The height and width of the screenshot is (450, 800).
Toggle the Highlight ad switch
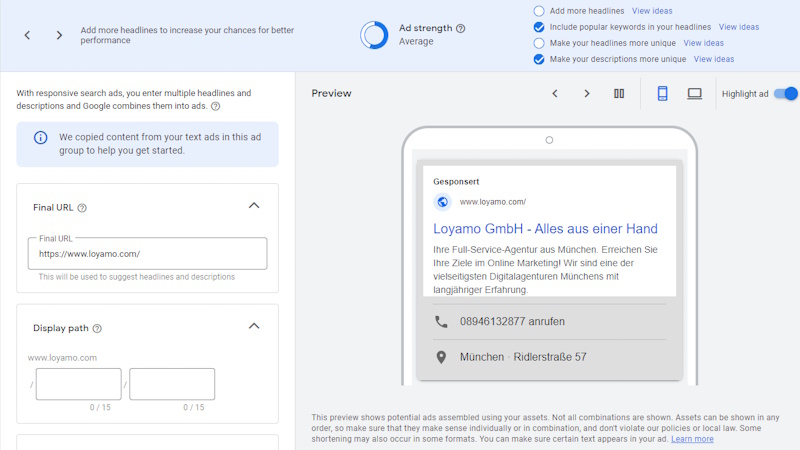[786, 94]
